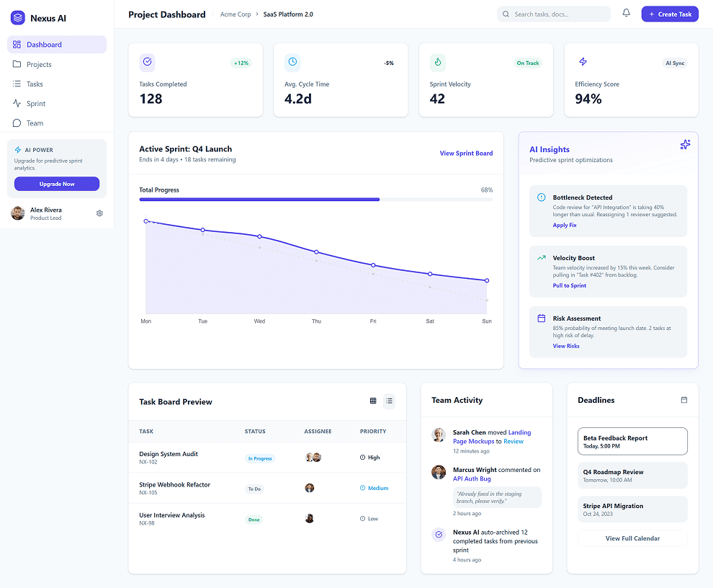Screen dimensions: 713x588
Task: Click the Efficiency Score lightning icon
Action: point(583,62)
